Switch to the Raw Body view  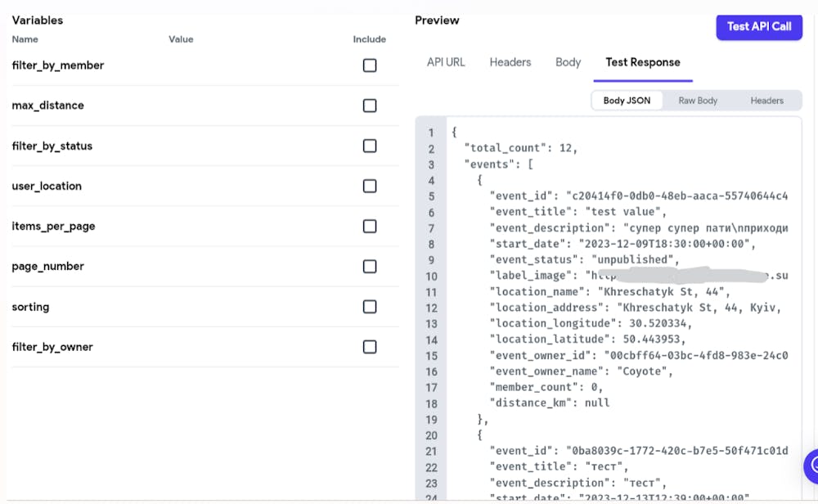click(x=698, y=100)
